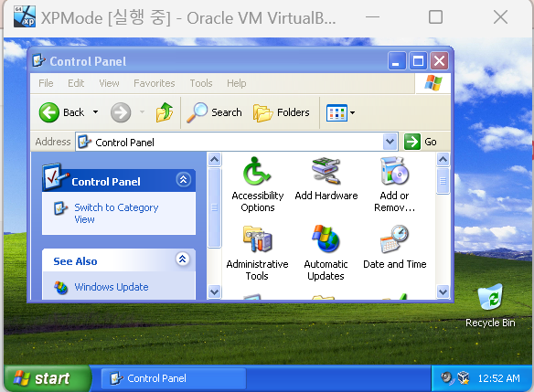
Task: Open the Edit menu
Action: click(x=76, y=83)
